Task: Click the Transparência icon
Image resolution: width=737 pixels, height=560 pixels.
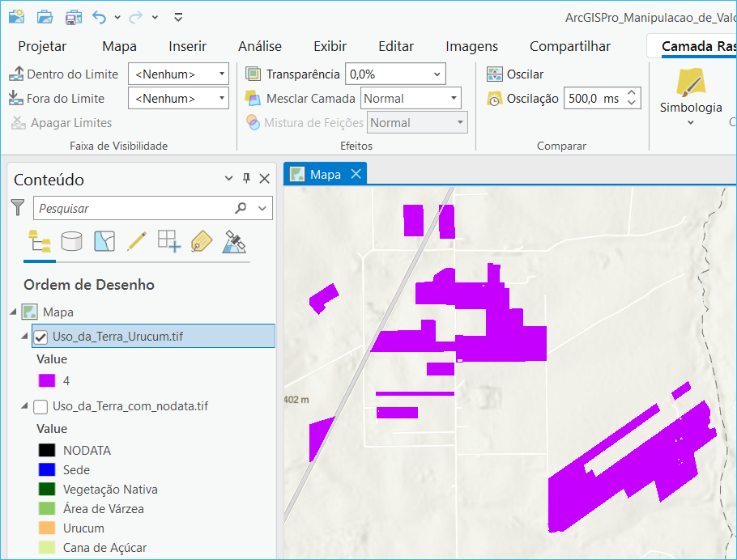Action: coord(253,74)
